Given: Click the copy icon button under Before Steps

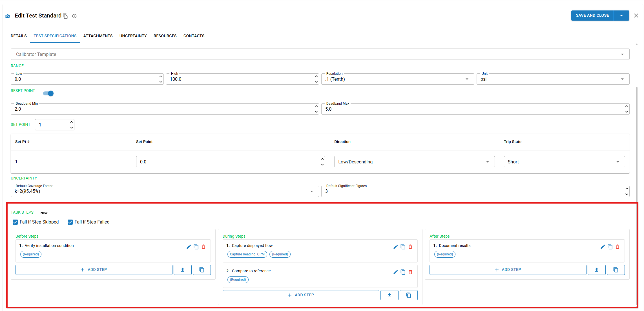Looking at the screenshot, I should click(x=202, y=270).
